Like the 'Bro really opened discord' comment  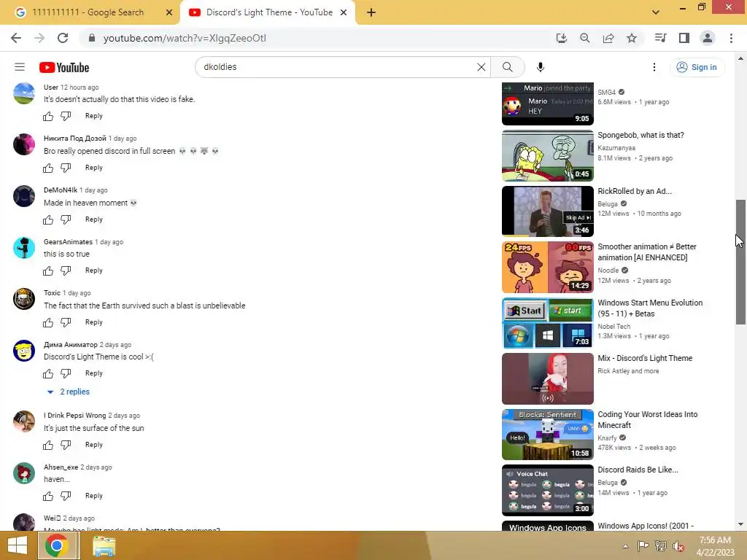click(48, 168)
